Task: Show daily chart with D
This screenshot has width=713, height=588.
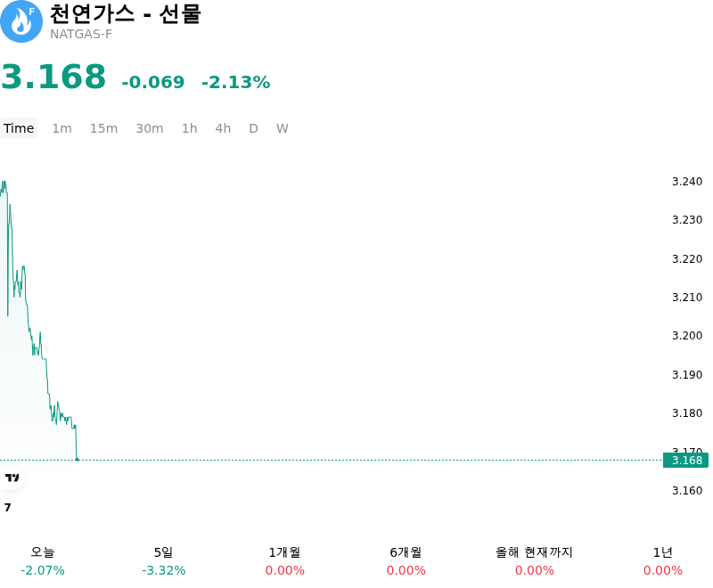Action: tap(253, 128)
